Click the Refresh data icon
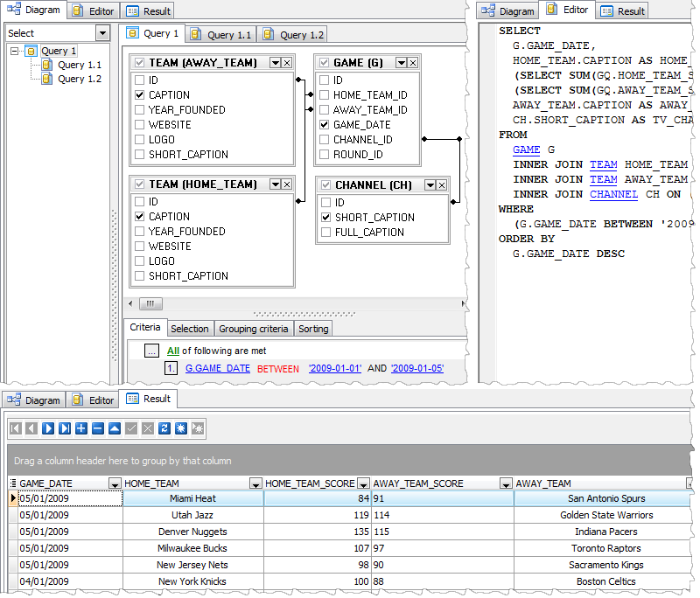This screenshot has height=598, width=700. 164,428
